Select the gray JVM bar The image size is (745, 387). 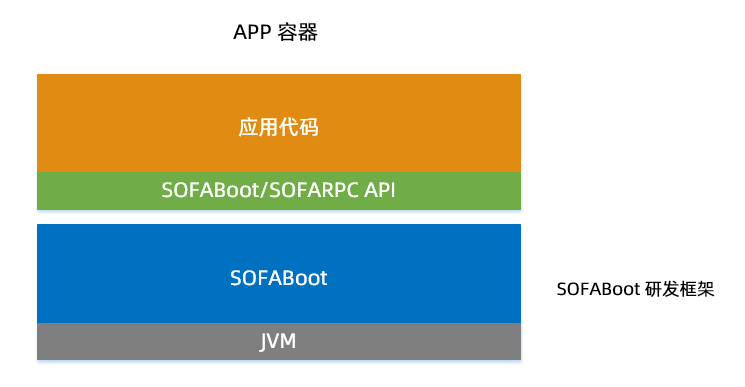pyautogui.click(x=279, y=341)
